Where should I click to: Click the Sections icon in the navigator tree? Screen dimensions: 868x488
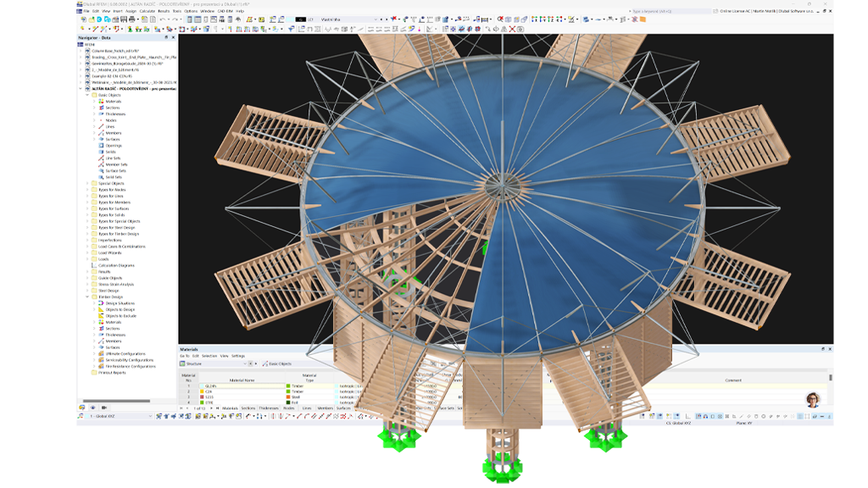tap(99, 108)
